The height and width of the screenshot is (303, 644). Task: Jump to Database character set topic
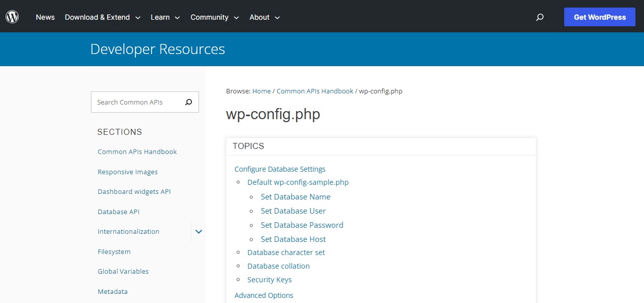click(286, 252)
